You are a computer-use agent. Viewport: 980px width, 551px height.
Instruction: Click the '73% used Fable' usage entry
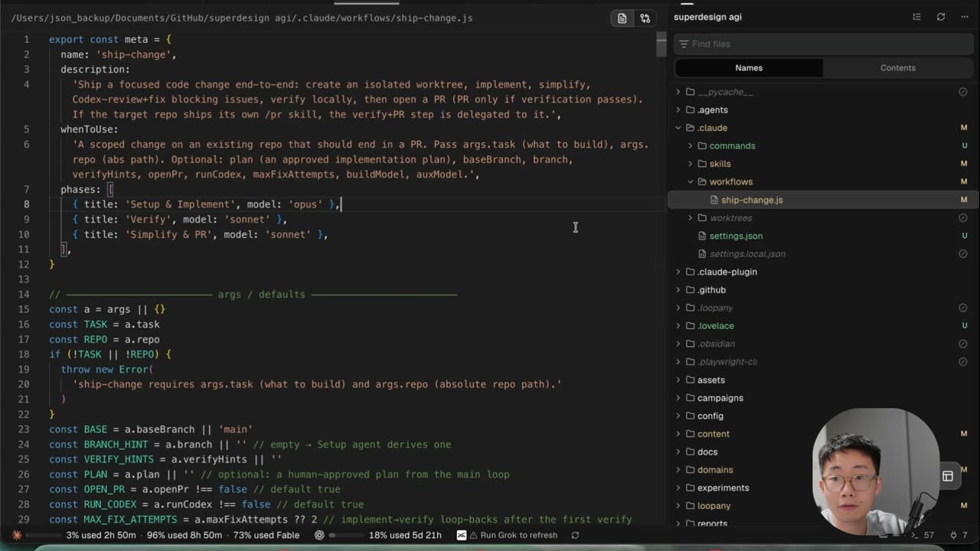point(266,536)
